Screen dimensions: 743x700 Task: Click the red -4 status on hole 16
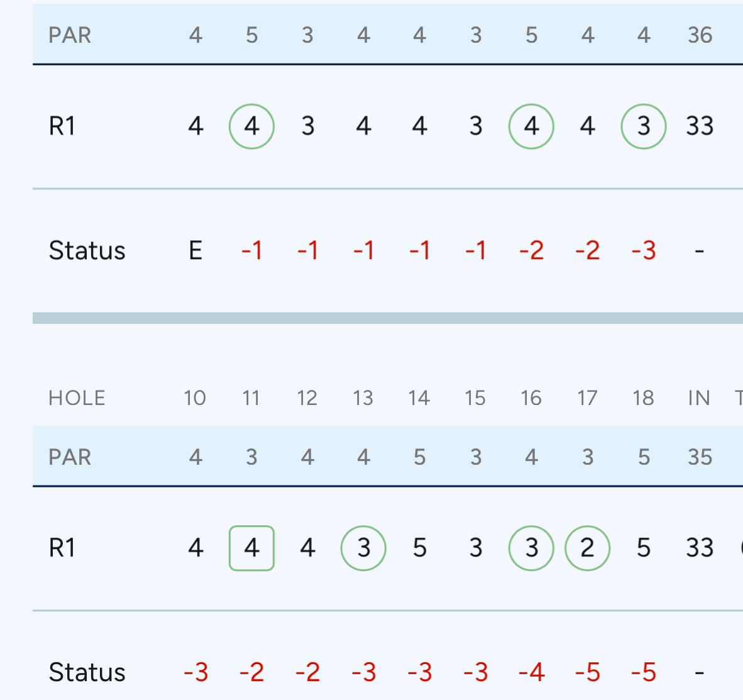(531, 672)
